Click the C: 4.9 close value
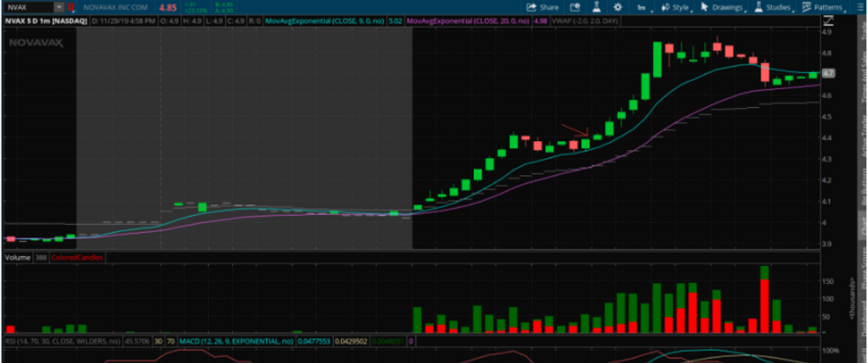The image size is (868, 363). [236, 22]
